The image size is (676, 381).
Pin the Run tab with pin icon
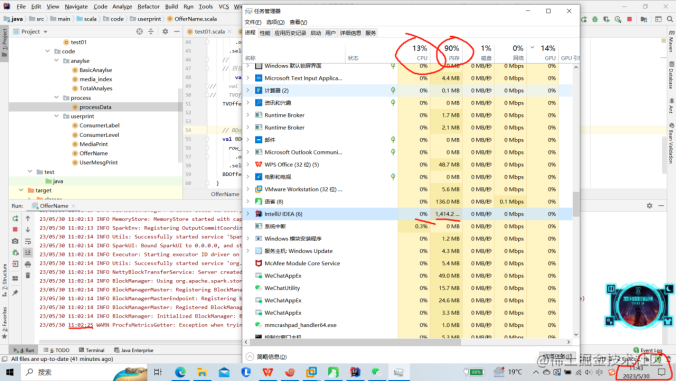tap(15, 293)
